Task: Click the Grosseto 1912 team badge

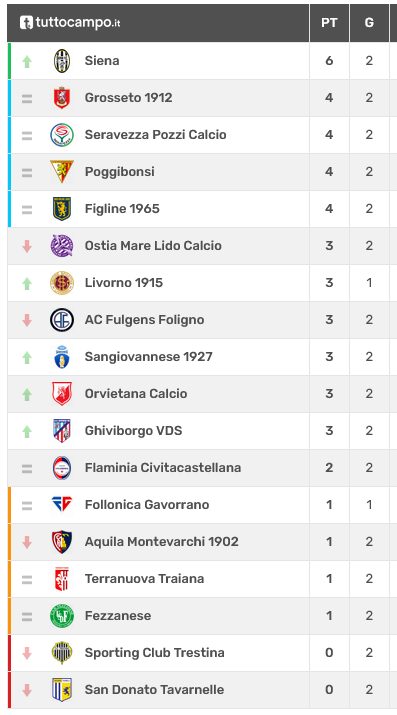Action: pos(62,98)
